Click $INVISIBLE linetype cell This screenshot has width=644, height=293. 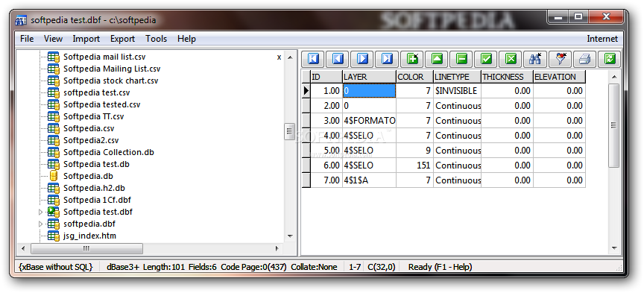(457, 91)
